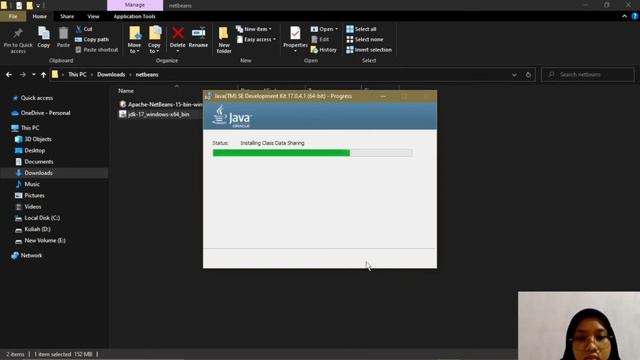The width and height of the screenshot is (640, 360).
Task: Open Videos in navigation pane
Action: point(33,207)
